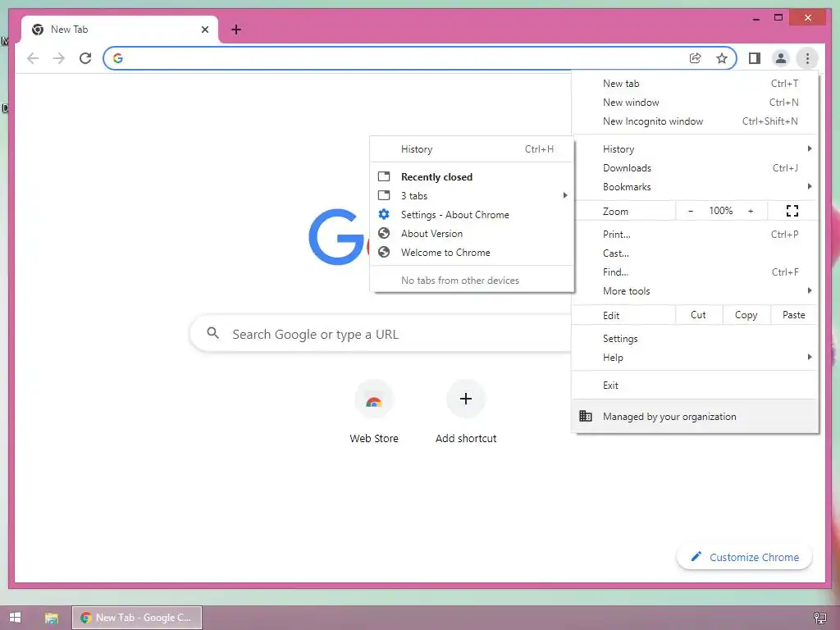Choose Find... from the menu
This screenshot has height=630, width=840.
coord(695,272)
